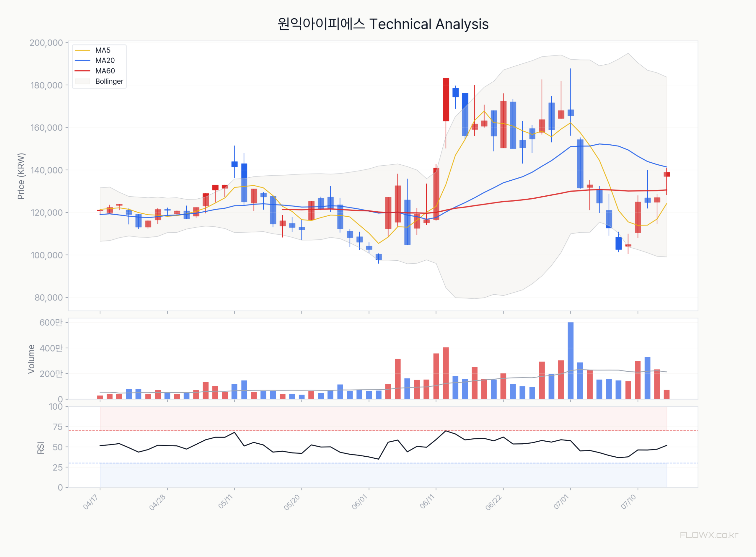Click the "0" label on the RSI axis
756x557 pixels.
60,488
